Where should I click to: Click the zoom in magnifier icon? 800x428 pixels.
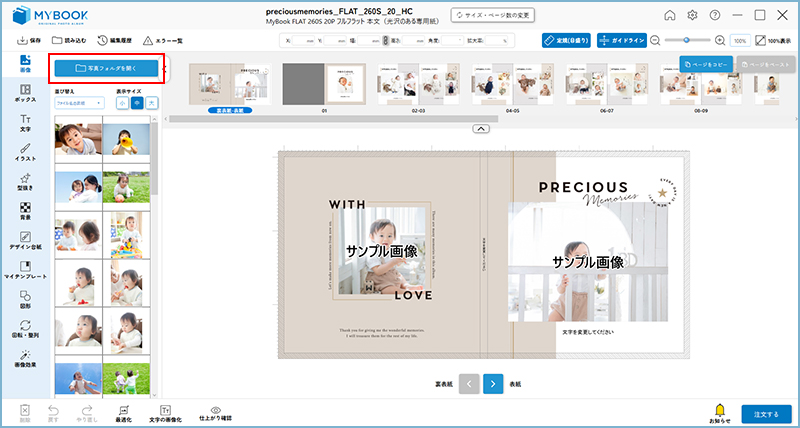[x=720, y=40]
